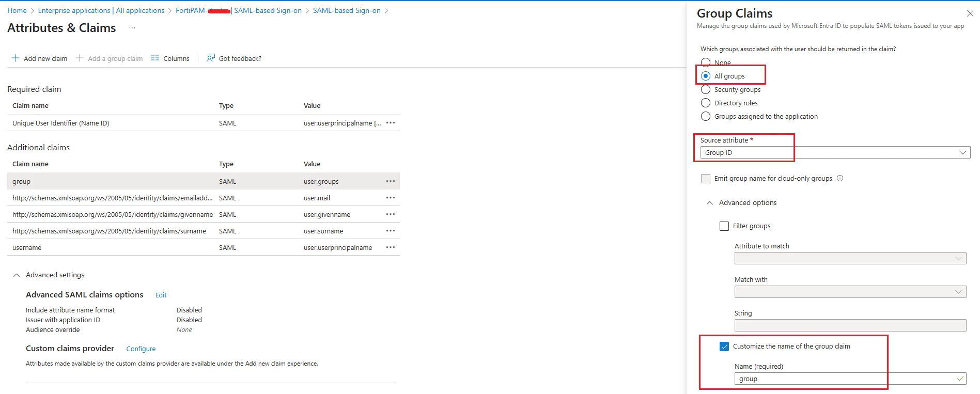The image size is (980, 394).
Task: Click the emailaddress claim name
Action: [x=113, y=198]
